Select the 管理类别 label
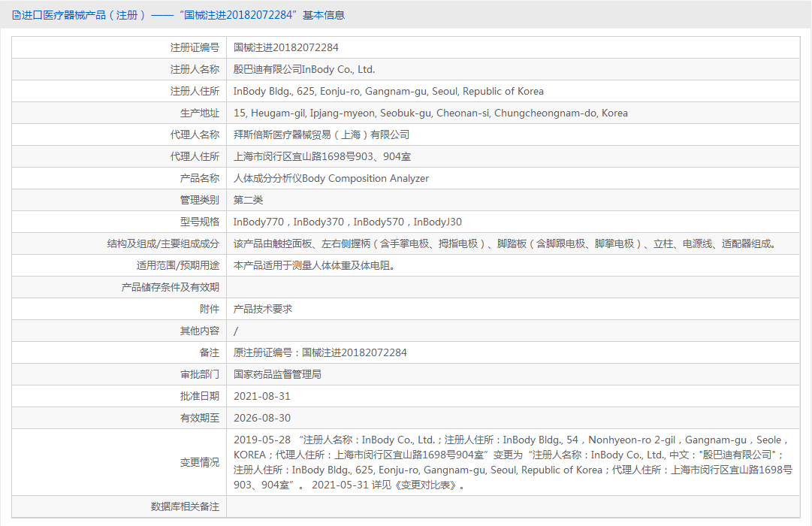This screenshot has height=526, width=812. [x=200, y=200]
